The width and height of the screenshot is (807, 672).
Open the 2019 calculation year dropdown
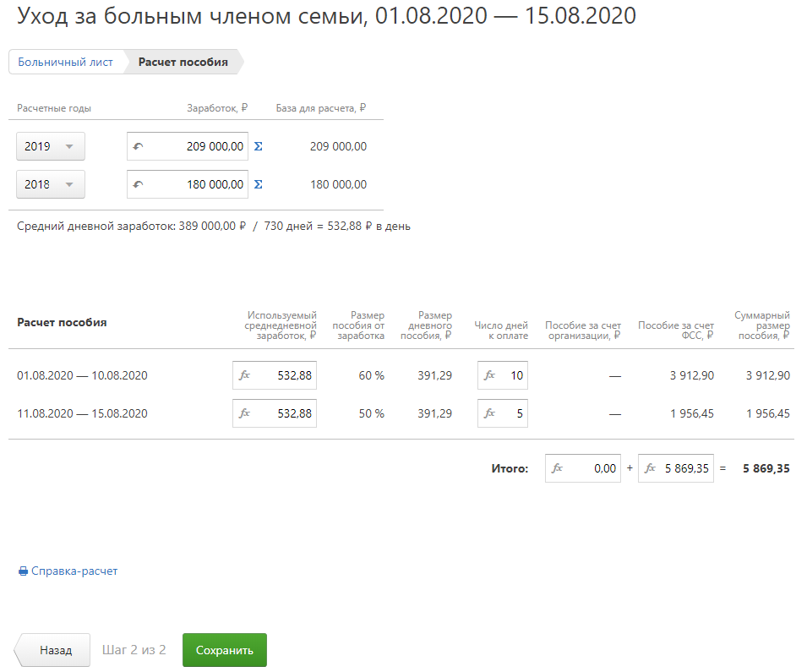tap(51, 146)
